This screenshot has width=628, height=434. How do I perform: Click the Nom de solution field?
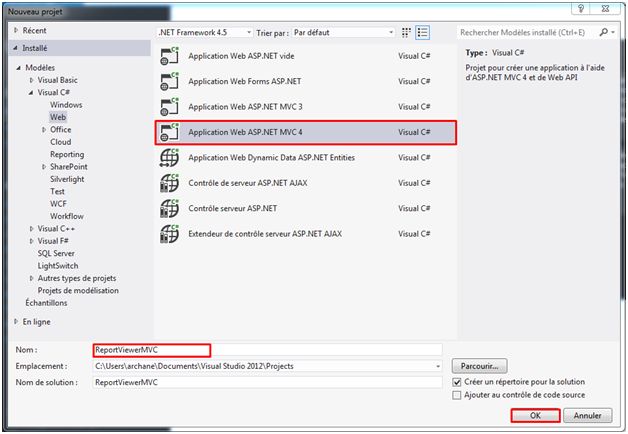coord(267,383)
